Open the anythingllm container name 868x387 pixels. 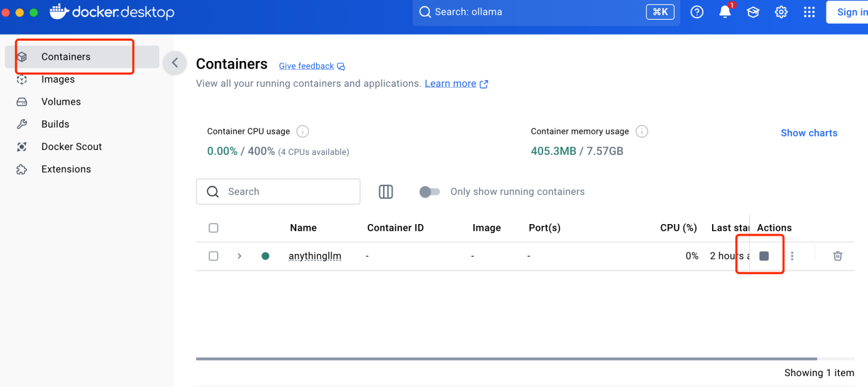[x=315, y=256]
